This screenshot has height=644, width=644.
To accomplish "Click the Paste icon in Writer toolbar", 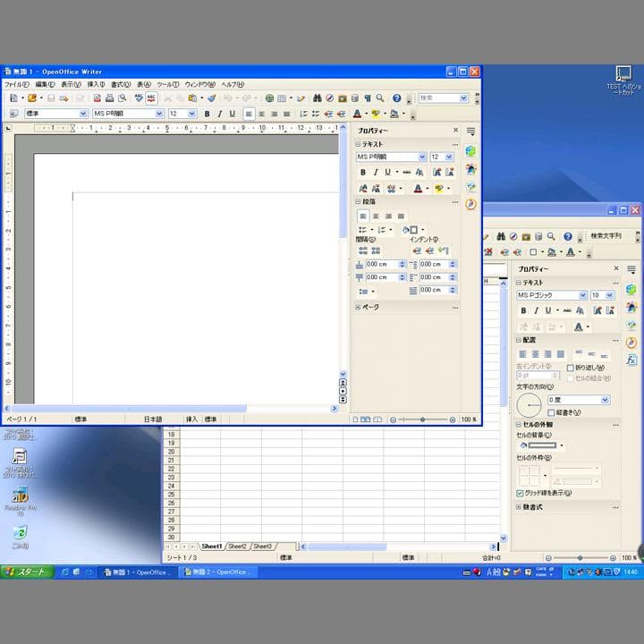I will coord(192,98).
